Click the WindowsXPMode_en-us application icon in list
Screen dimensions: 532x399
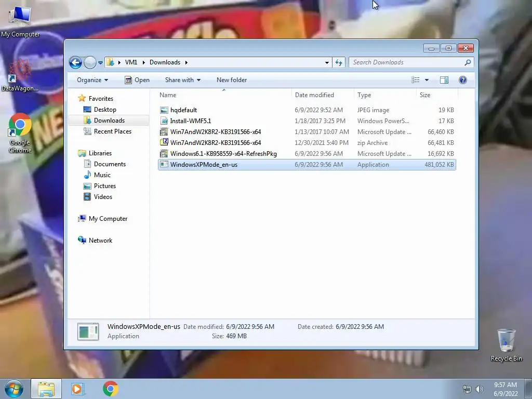pyautogui.click(x=164, y=165)
